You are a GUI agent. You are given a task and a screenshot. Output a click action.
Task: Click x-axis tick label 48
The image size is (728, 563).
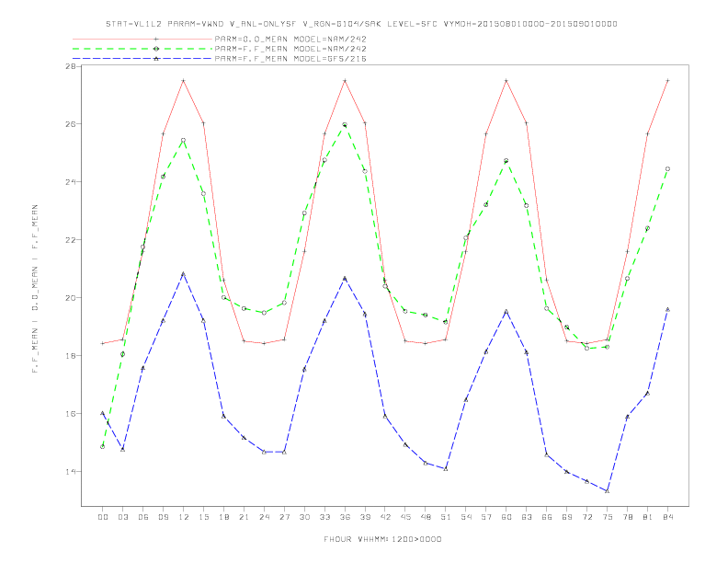coord(426,517)
